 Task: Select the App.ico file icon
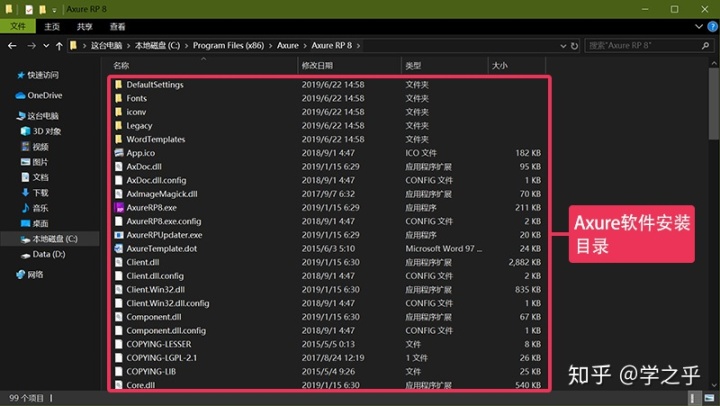pyautogui.click(x=118, y=153)
